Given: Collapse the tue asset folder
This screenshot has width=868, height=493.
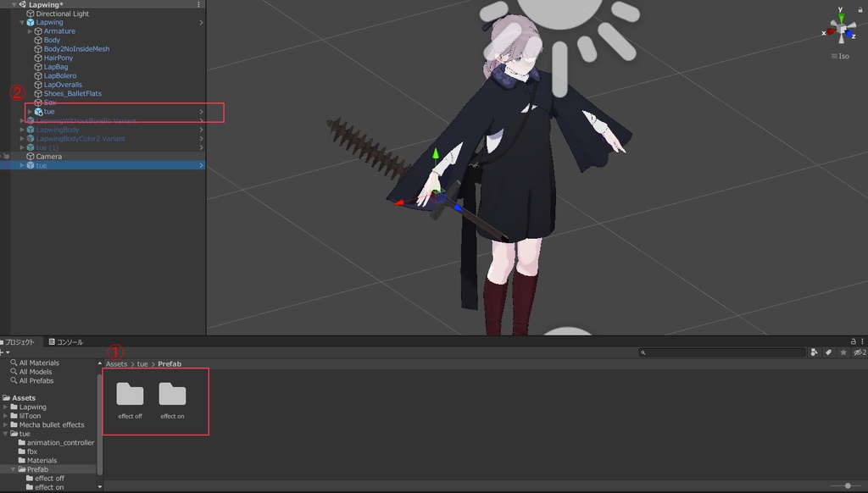Looking at the screenshot, I should (x=6, y=433).
